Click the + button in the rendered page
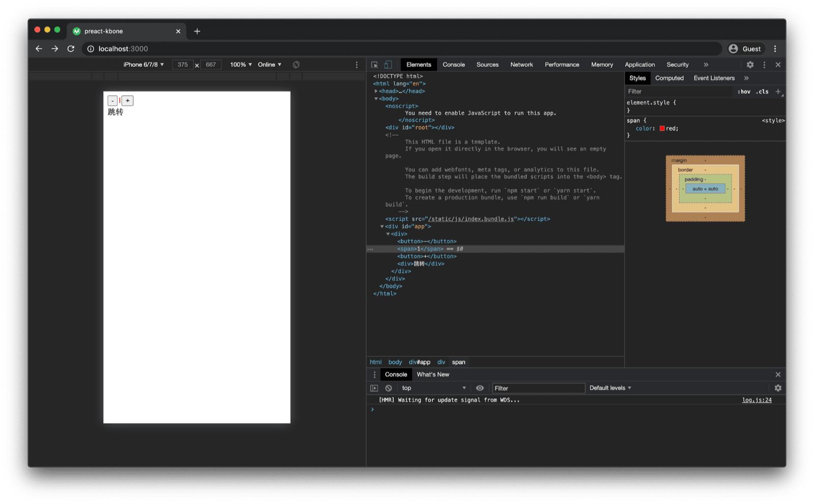 click(127, 101)
